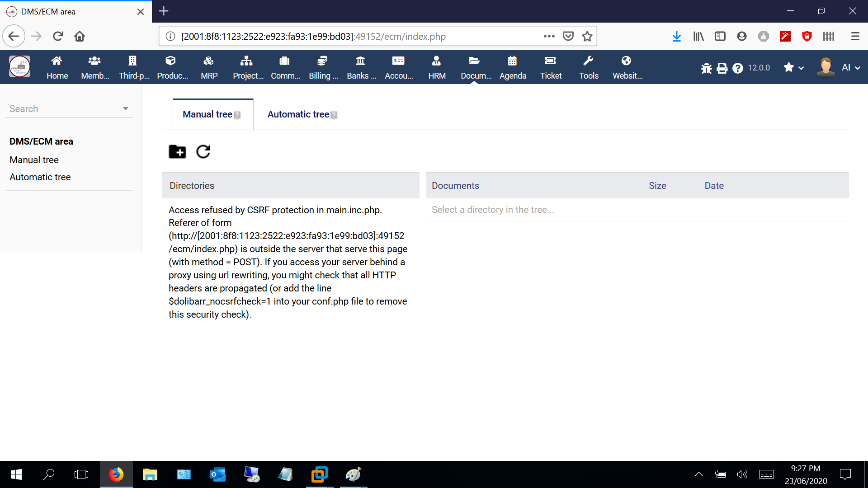
Task: Open the online help question mark icon
Action: (x=737, y=68)
